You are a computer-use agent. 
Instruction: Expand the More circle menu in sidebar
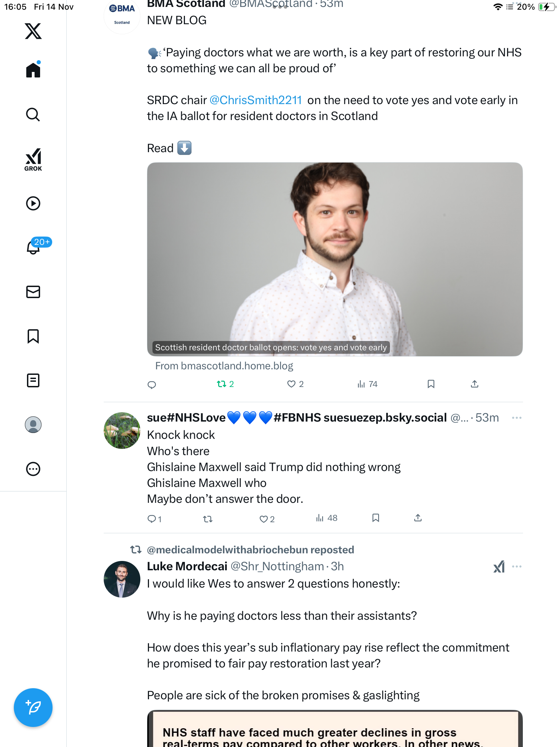33,469
